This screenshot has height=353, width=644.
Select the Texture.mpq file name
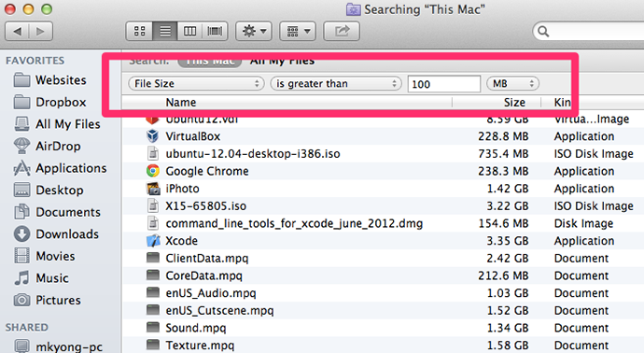(200, 346)
